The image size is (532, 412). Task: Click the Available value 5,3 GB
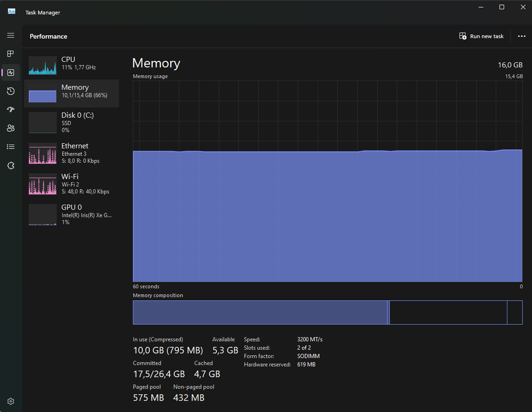point(225,350)
